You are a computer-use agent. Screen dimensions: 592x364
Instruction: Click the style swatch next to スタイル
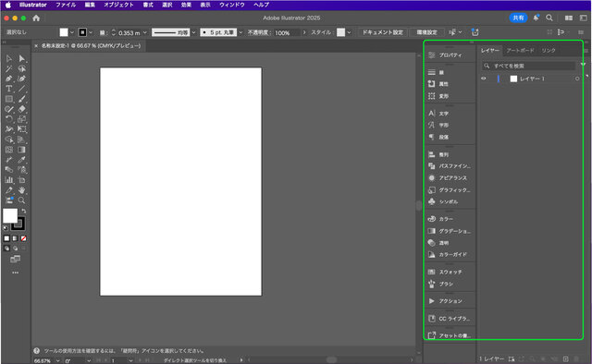point(340,32)
